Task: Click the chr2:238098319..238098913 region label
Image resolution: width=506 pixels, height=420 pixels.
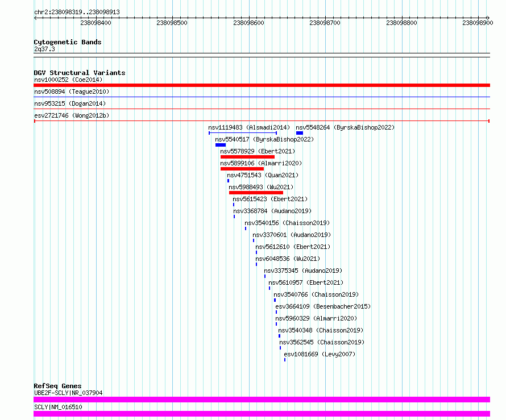Action: (77, 12)
